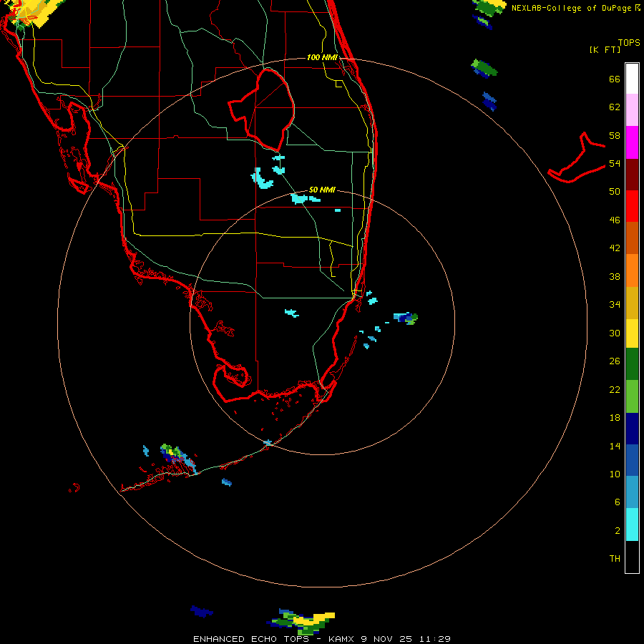Click the red Bahamas island outline at right
The width and height of the screenshot is (644, 644).
coord(576,158)
